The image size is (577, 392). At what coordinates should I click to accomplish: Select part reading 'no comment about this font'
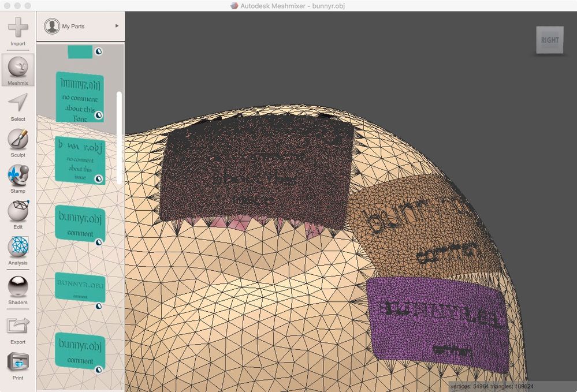[80, 97]
